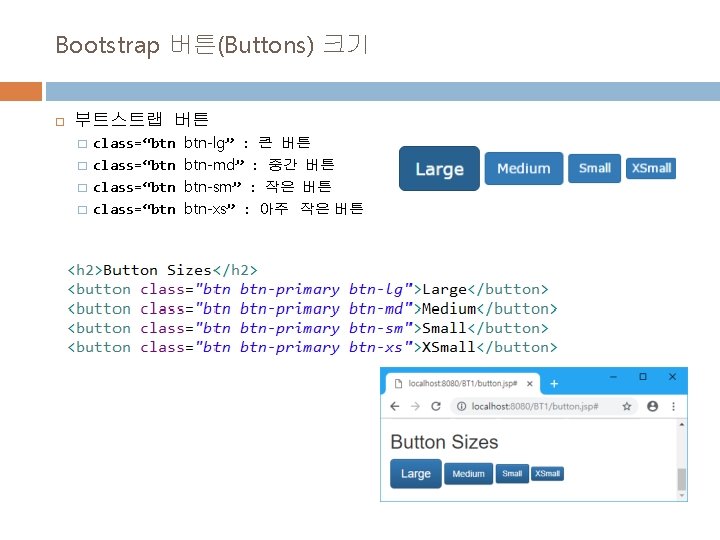This screenshot has height=540, width=720.
Task: Click the Medium sample button on slide
Action: 523,169
